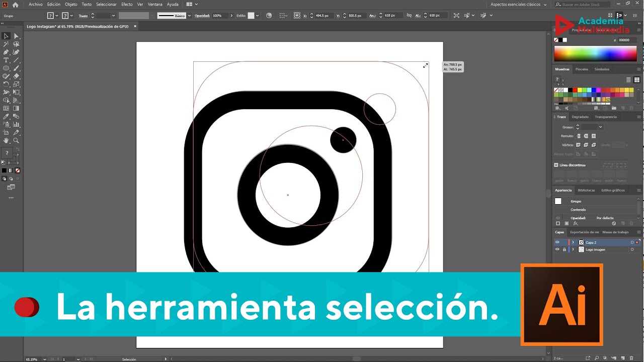644x362 pixels.
Task: Select the Paintbrush tool
Action: 16,68
